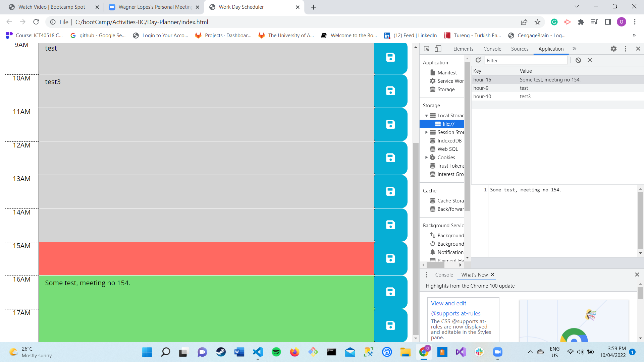Toggle the block icon beside the Filter box
This screenshot has height=362, width=644.
[578, 60]
